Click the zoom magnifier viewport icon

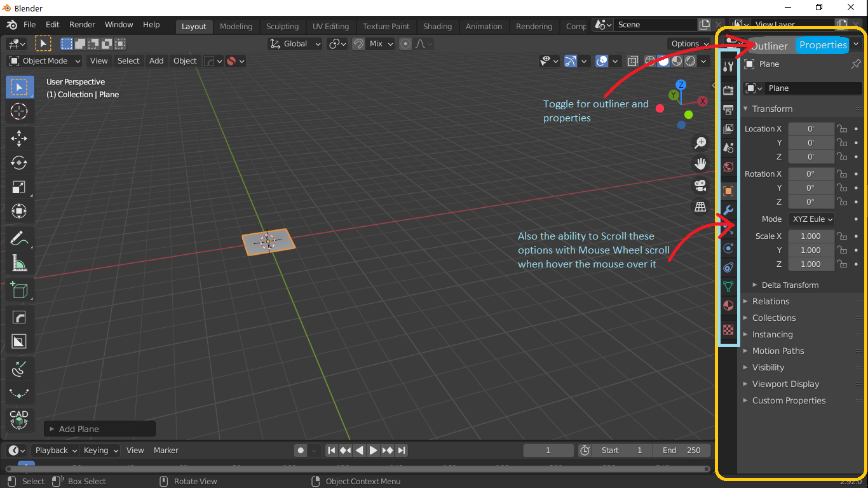pyautogui.click(x=700, y=143)
